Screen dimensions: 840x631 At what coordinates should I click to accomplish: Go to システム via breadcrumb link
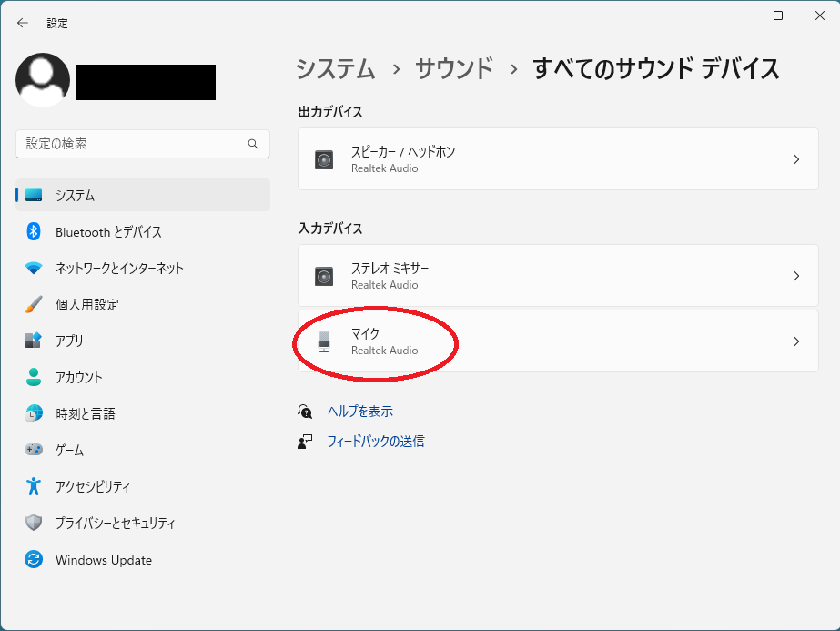pyautogui.click(x=336, y=68)
